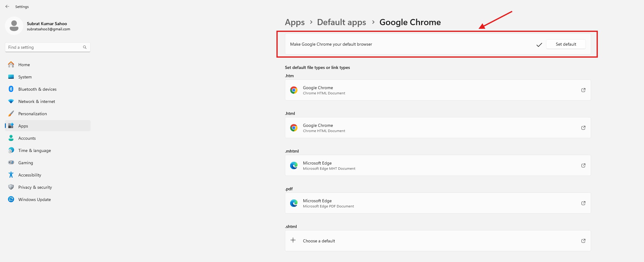Go to Apps breadcrumb link

[x=294, y=22]
